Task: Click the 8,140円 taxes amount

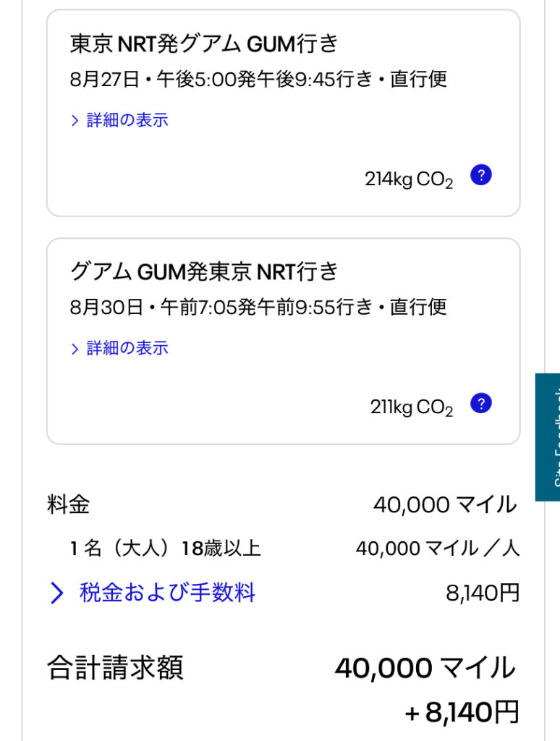Action: point(483,593)
